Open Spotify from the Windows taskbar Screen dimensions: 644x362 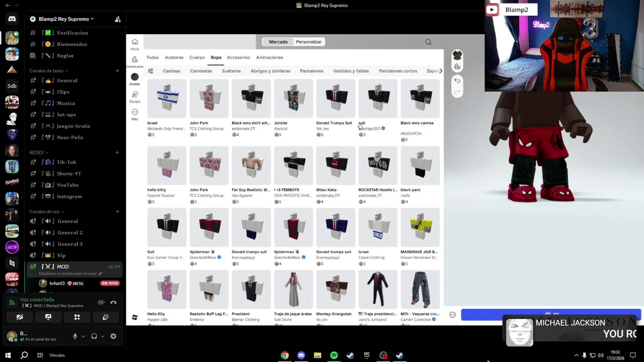[x=334, y=355]
